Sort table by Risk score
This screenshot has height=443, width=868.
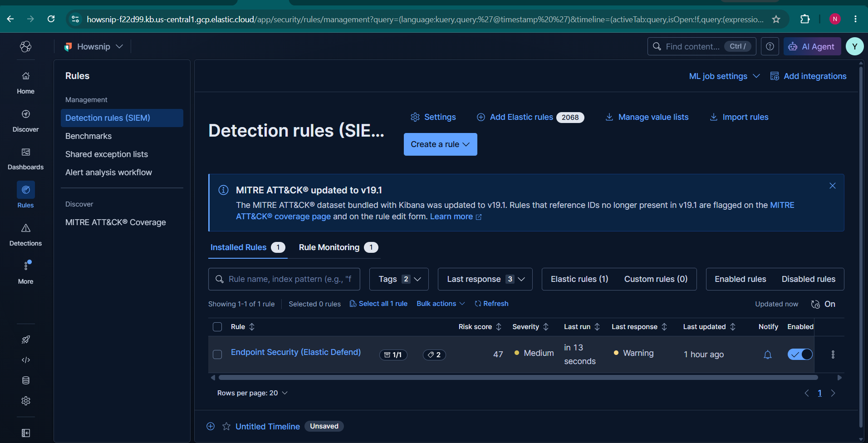click(x=480, y=327)
